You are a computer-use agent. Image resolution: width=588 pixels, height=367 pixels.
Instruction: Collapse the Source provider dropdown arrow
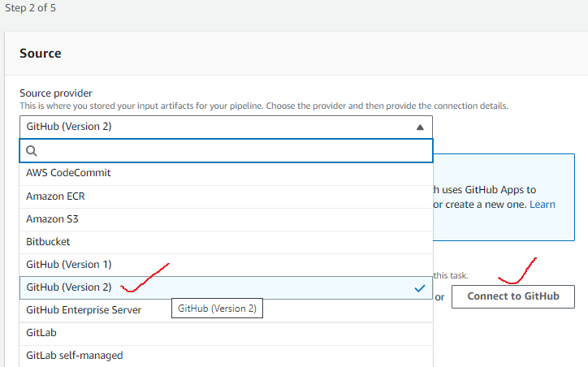tap(420, 127)
